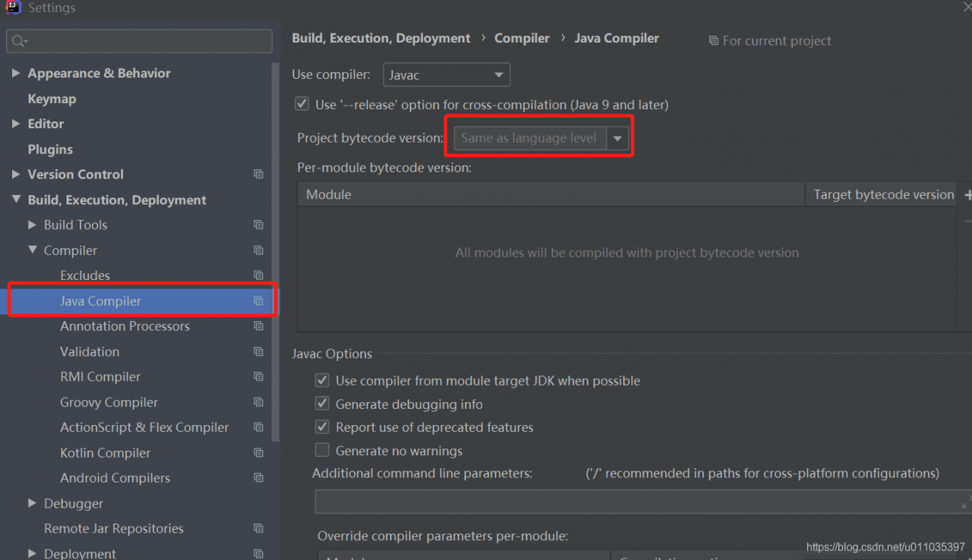Screen dimensions: 972x560
Task: Click the settings icon beside Excludes
Action: [258, 275]
